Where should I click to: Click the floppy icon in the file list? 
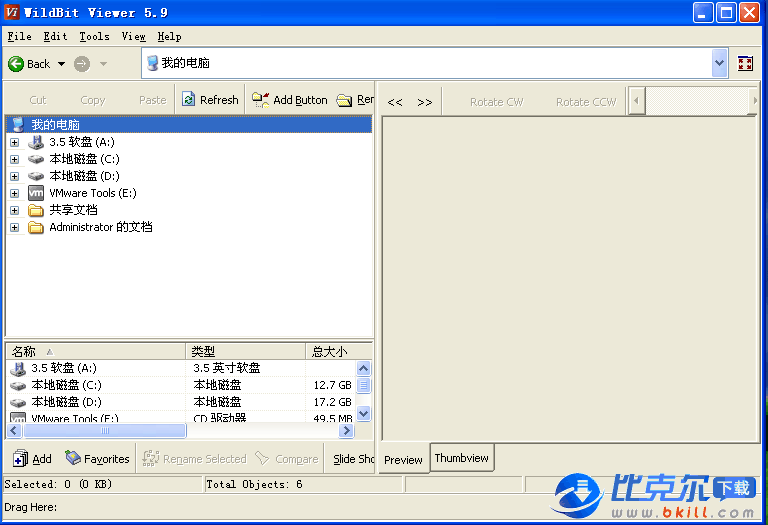pyautogui.click(x=18, y=368)
